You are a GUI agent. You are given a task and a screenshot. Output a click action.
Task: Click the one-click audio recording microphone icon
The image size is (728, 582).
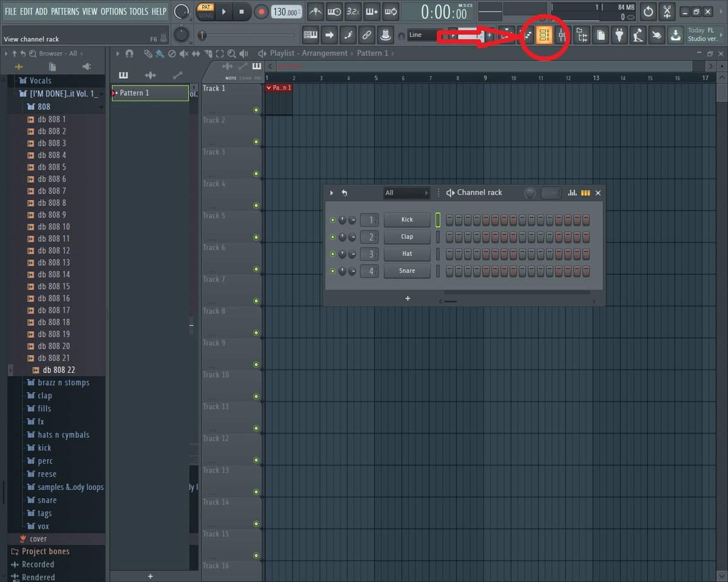pos(638,35)
